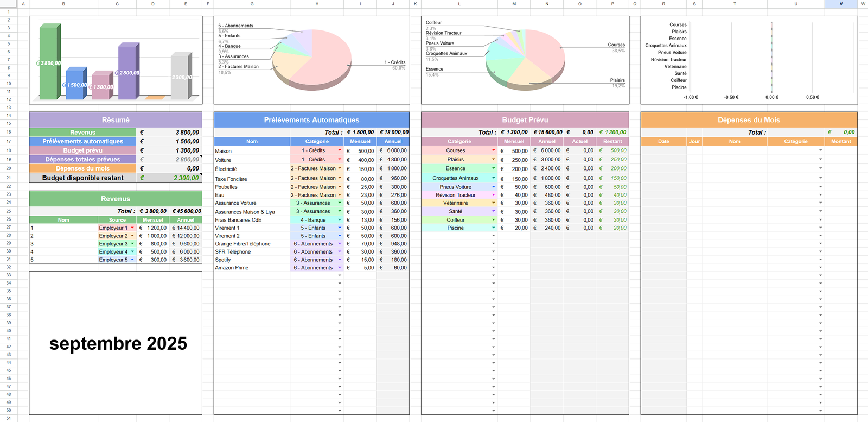Click the Dépenses du Mois section header
Viewport: 868px width, 422px height.
[x=749, y=120]
